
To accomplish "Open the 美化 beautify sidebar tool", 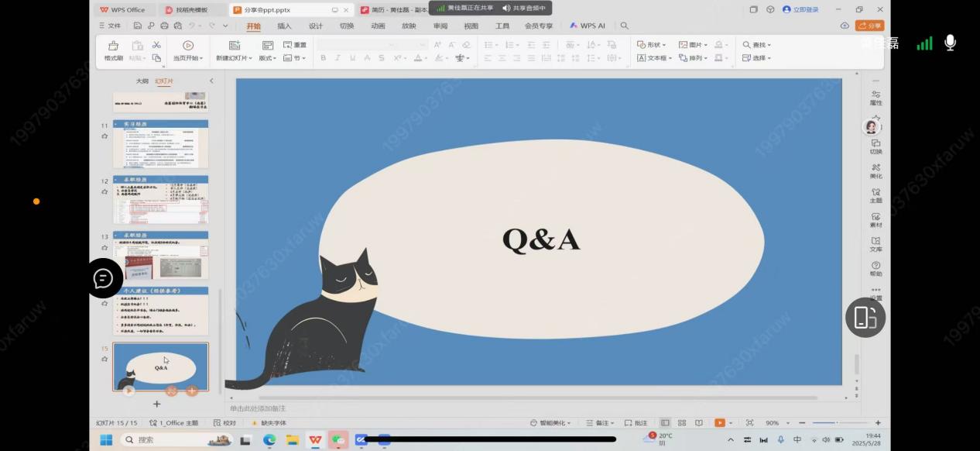I will point(875,170).
